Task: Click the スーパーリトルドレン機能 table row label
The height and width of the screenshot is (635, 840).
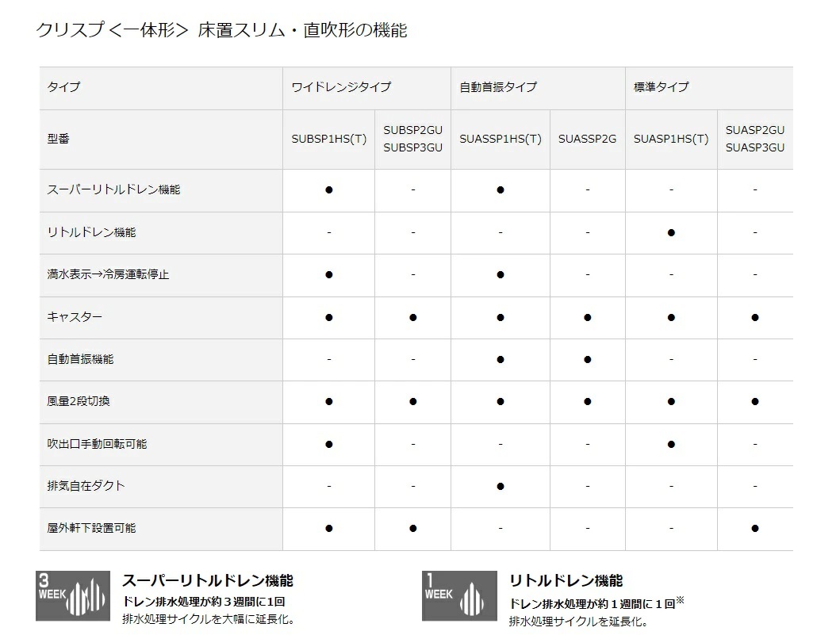Action: click(x=113, y=189)
